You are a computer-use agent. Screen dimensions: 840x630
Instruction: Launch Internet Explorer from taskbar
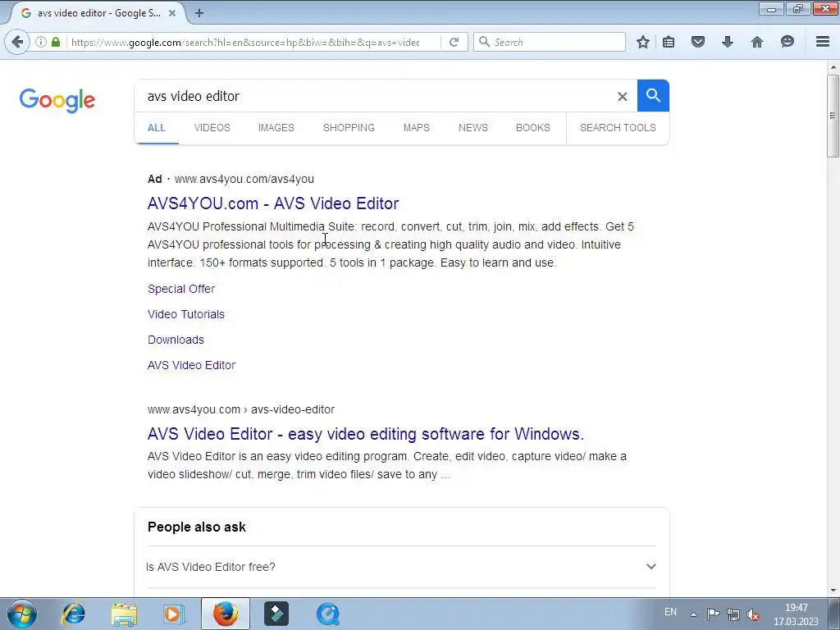point(73,614)
